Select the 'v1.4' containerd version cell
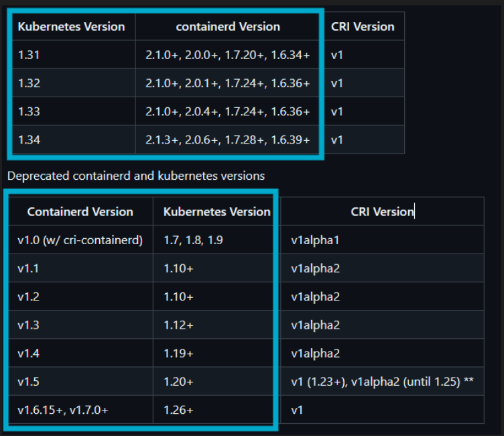Image resolution: width=504 pixels, height=436 pixels. pyautogui.click(x=80, y=353)
